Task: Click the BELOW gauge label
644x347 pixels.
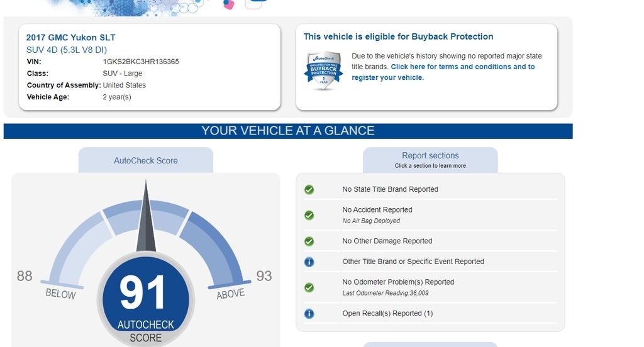Action: [x=60, y=294]
